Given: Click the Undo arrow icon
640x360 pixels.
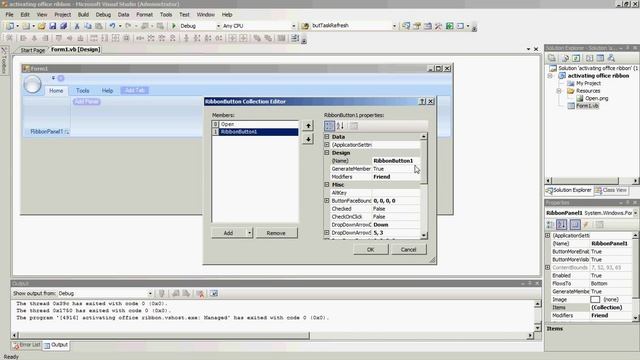Looking at the screenshot, I should pos(112,26).
